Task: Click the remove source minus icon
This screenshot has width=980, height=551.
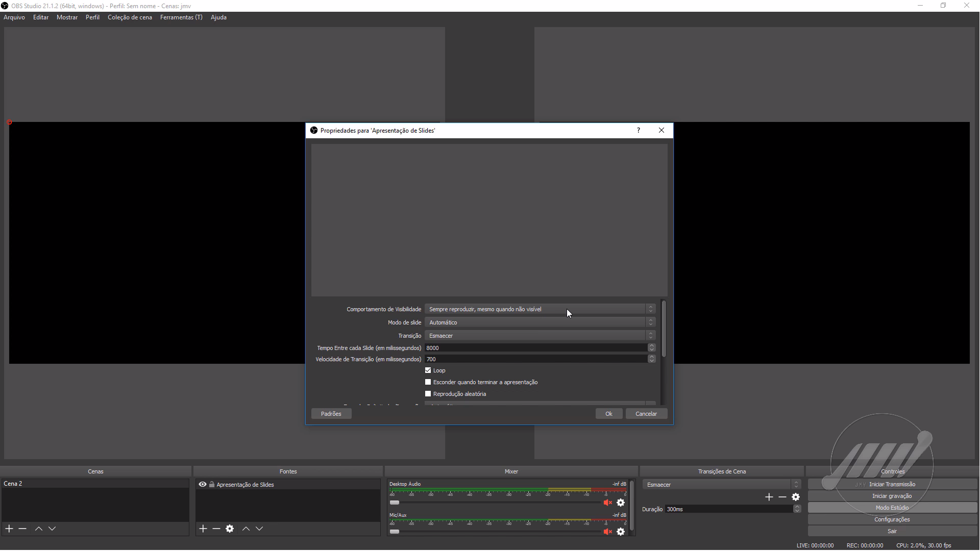Action: click(x=216, y=529)
